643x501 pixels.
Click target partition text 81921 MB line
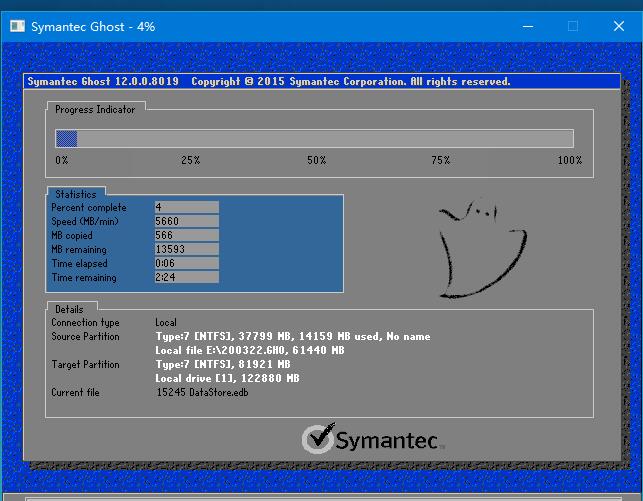[223, 364]
